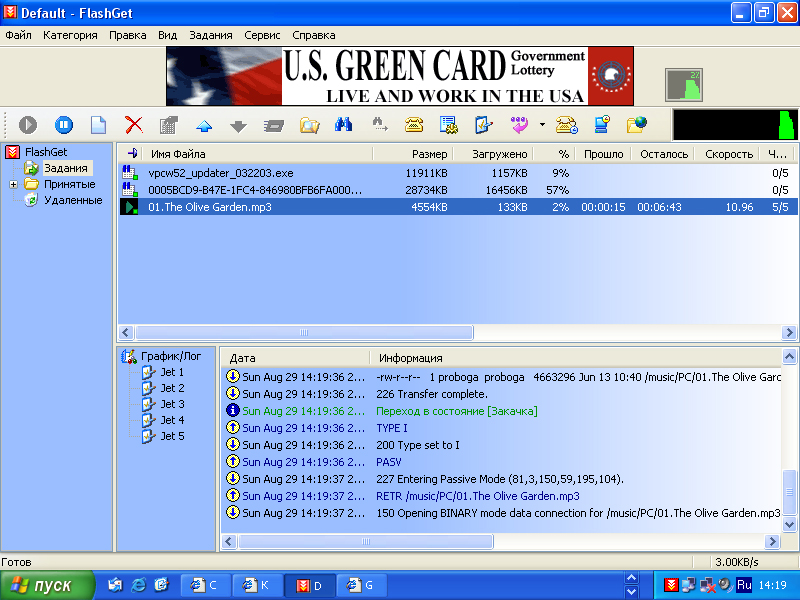
Task: Sort by Прошло column header
Action: 604,154
